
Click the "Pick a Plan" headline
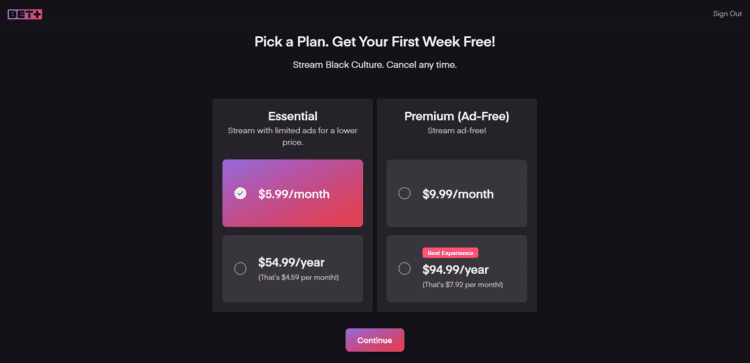tap(375, 42)
